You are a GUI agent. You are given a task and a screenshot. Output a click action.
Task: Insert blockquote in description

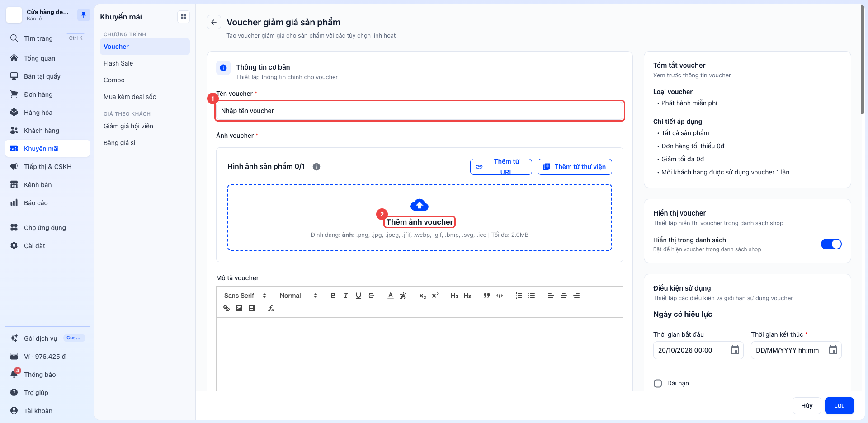(486, 296)
